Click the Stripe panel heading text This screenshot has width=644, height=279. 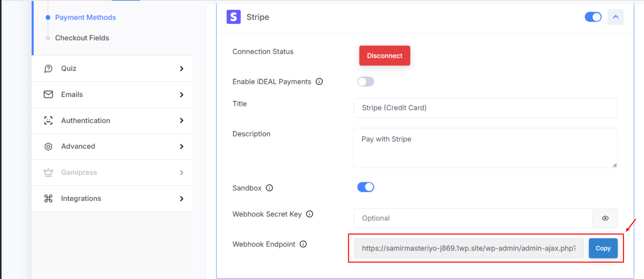(258, 17)
